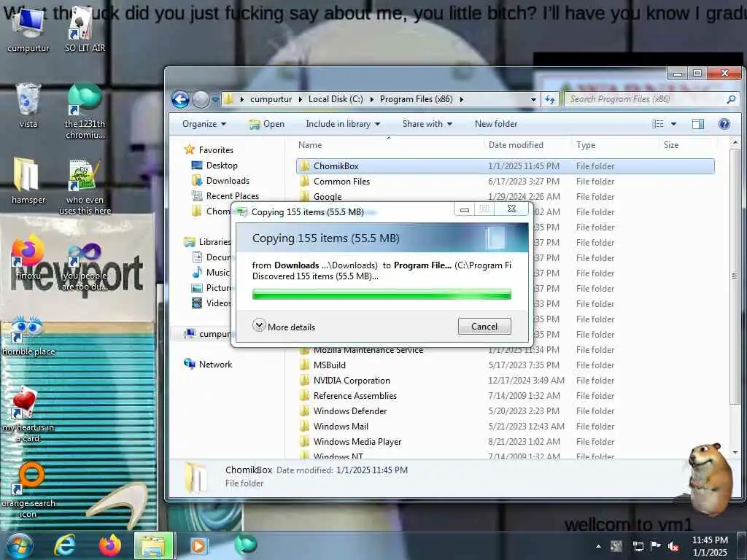Screen dimensions: 747x560
Task: Toggle the preview pane icon
Action: (x=698, y=124)
